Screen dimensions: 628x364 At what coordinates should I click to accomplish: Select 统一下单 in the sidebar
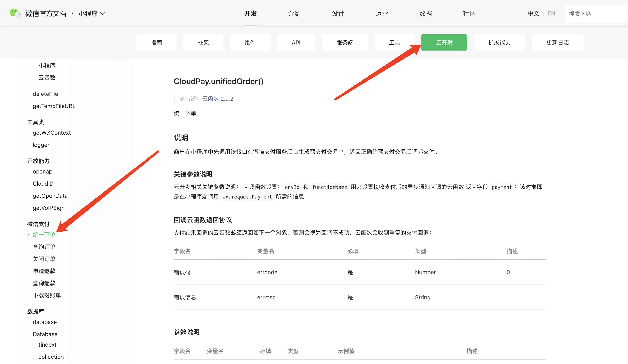pos(44,235)
